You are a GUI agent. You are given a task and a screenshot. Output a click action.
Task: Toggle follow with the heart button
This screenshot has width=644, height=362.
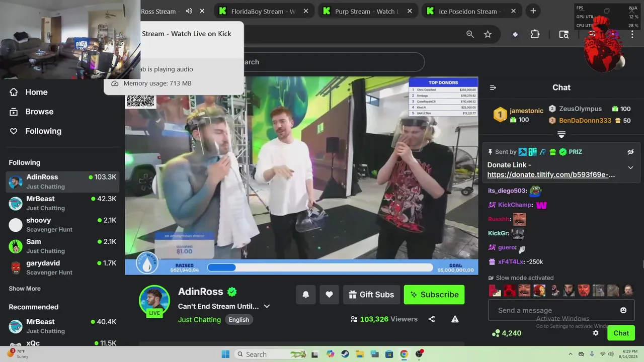click(x=329, y=295)
